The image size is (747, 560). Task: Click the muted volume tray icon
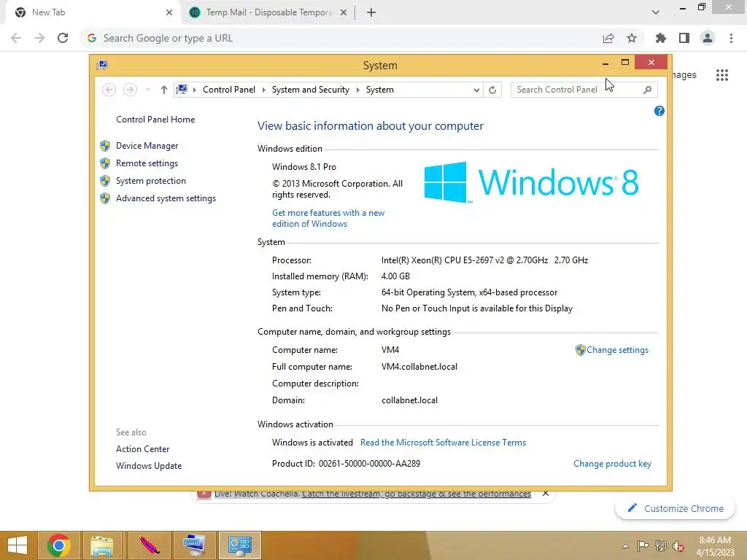(678, 546)
